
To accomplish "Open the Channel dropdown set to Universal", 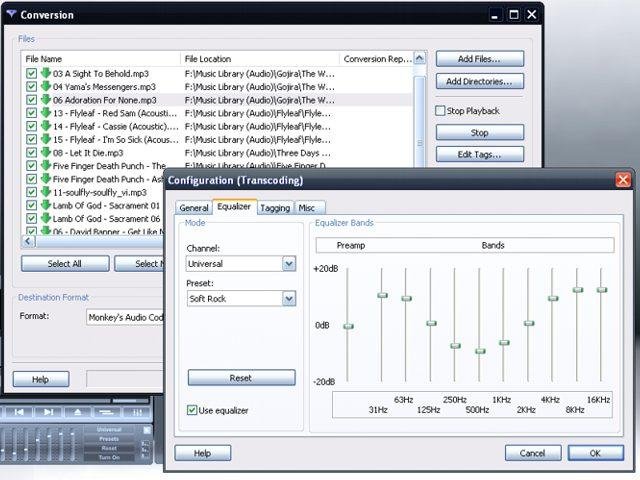I will point(288,264).
